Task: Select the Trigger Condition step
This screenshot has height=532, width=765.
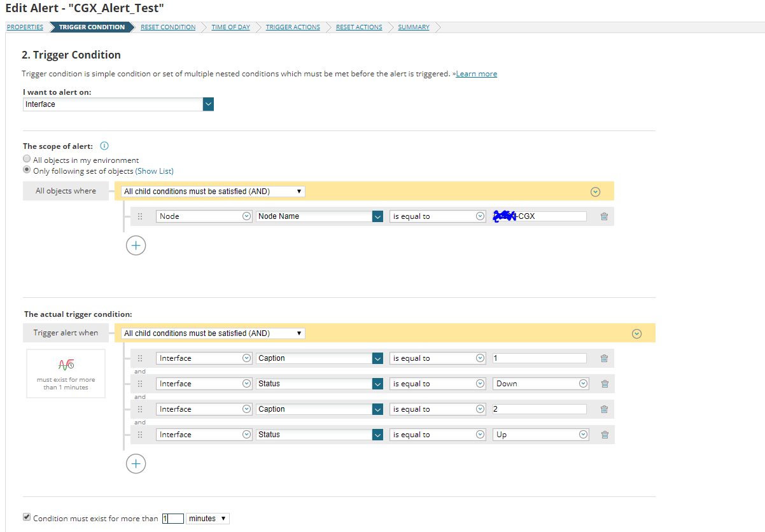Action: 92,27
